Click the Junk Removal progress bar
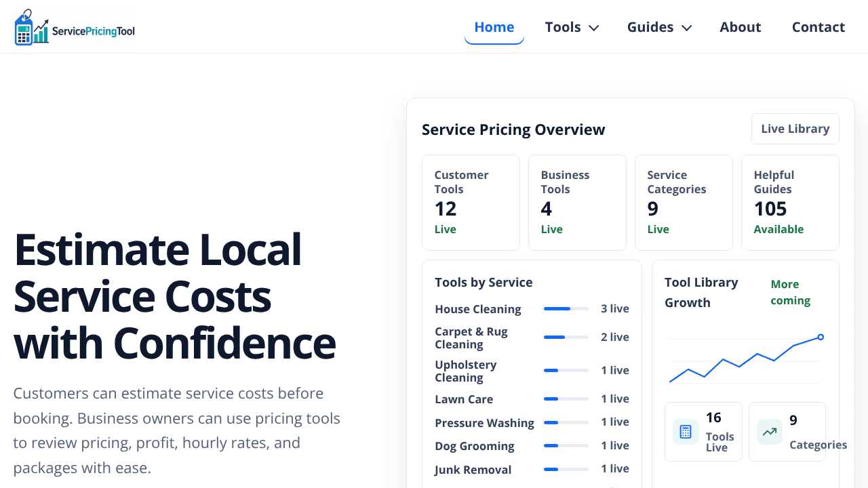This screenshot has height=488, width=868. (x=566, y=469)
